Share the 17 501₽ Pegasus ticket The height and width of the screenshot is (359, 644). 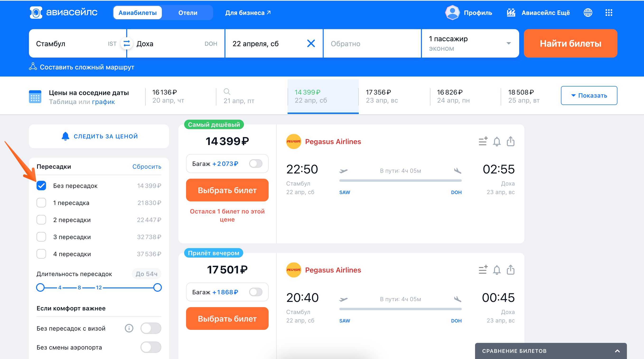(x=510, y=270)
